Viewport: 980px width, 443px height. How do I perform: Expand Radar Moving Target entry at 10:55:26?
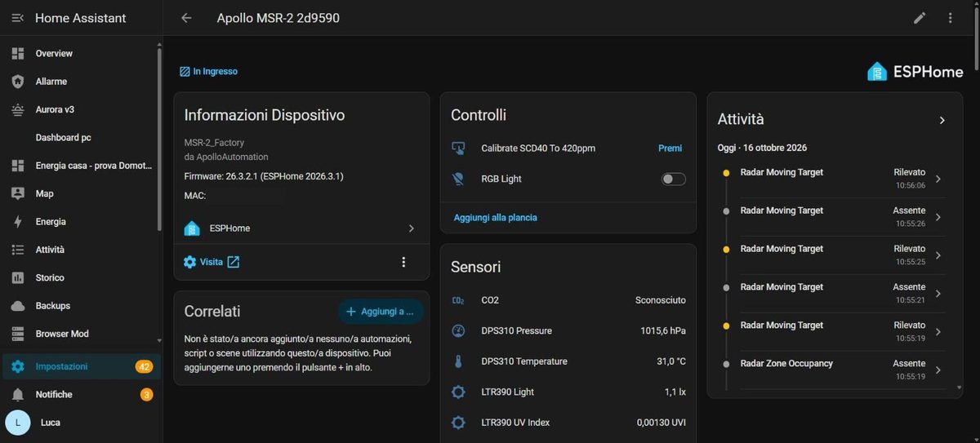[x=938, y=217]
